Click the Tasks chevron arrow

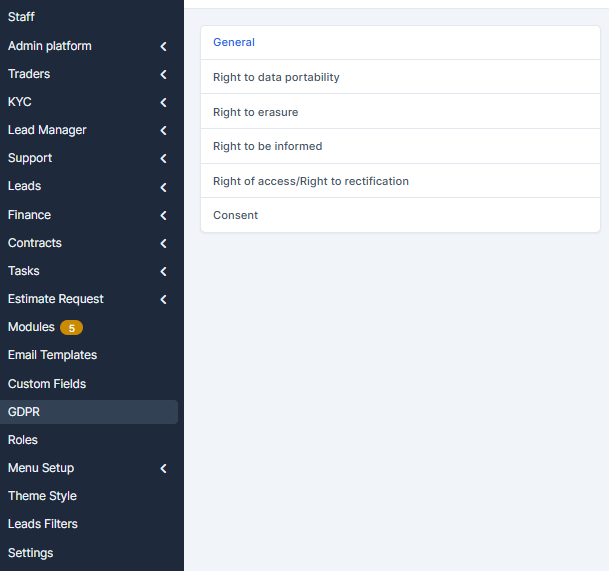coord(163,271)
